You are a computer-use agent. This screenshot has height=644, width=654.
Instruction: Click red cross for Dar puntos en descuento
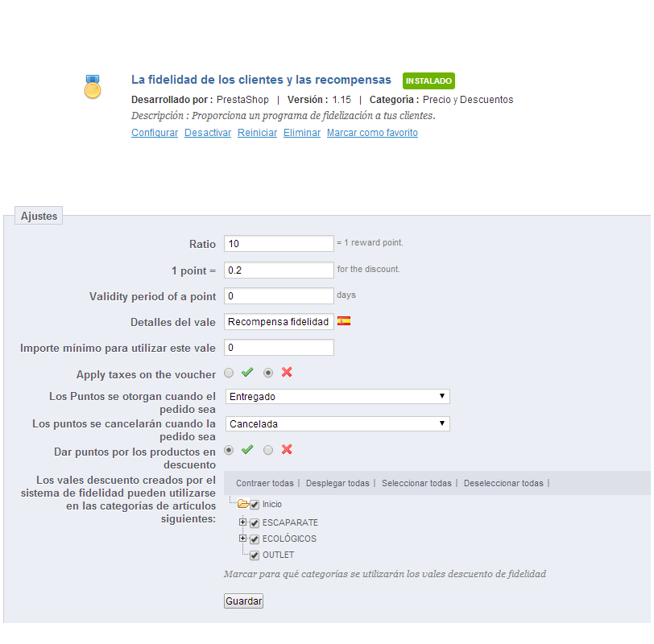click(x=287, y=449)
